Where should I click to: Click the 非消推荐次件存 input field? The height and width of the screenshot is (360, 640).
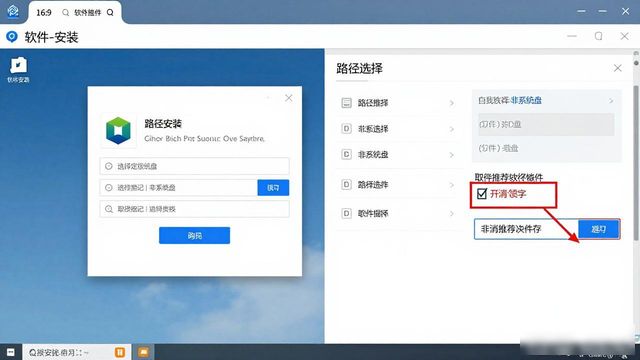(527, 229)
